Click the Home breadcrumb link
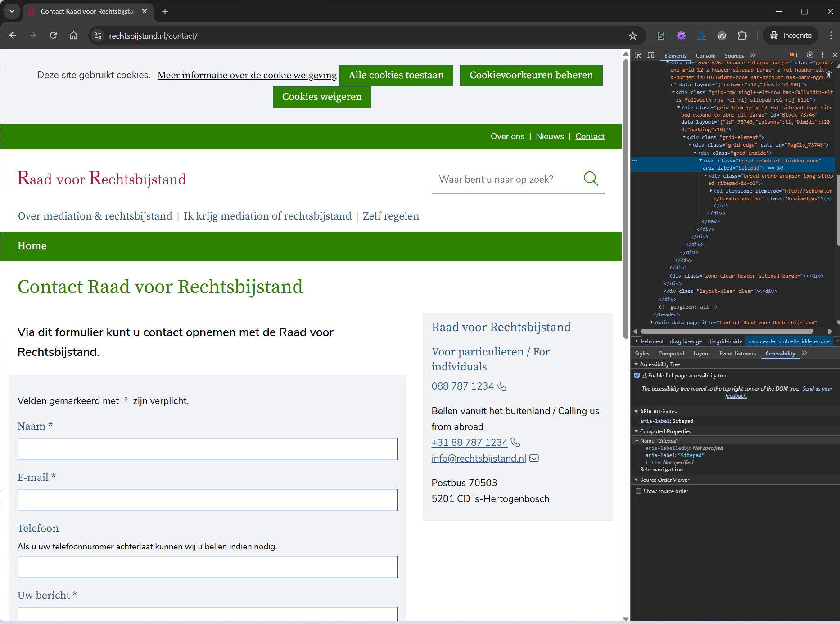 click(32, 246)
